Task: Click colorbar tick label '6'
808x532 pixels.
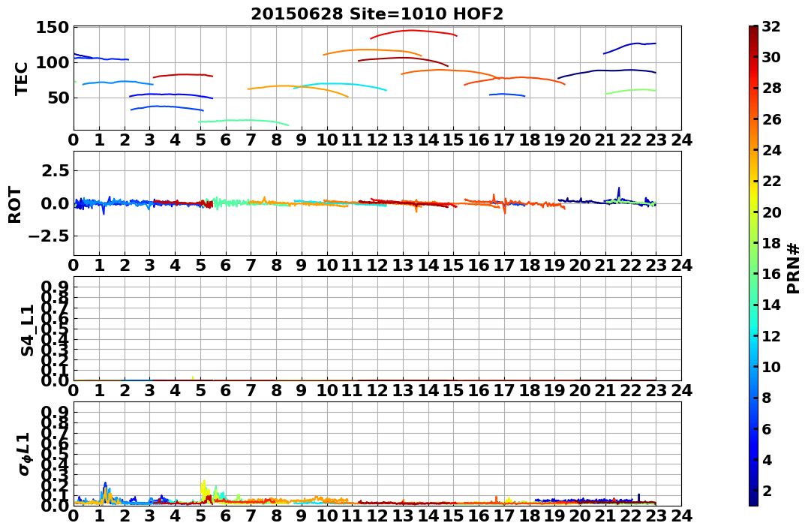Action: click(x=767, y=428)
